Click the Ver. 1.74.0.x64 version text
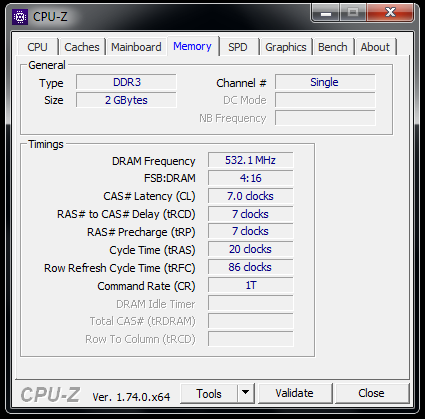 click(131, 397)
